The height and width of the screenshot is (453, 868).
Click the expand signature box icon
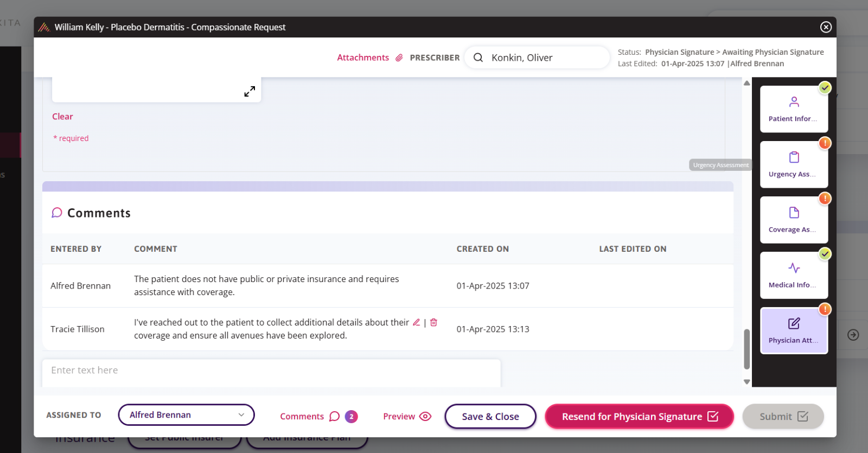[x=250, y=91]
